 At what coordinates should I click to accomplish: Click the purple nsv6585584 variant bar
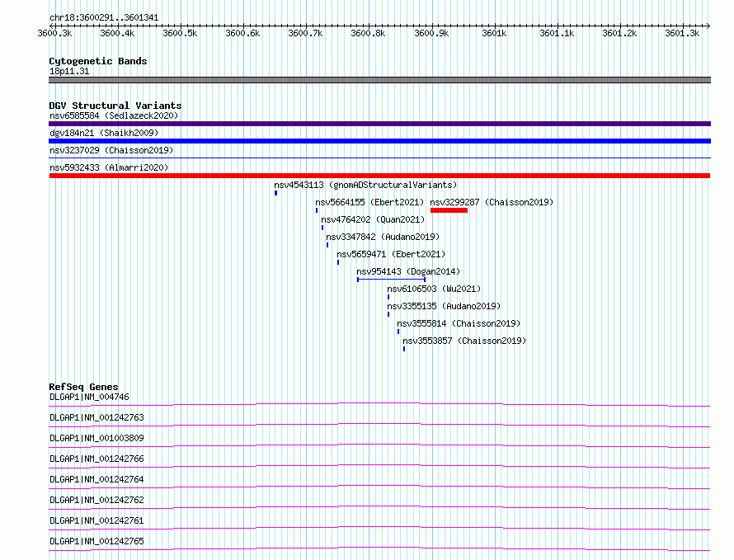(x=379, y=124)
